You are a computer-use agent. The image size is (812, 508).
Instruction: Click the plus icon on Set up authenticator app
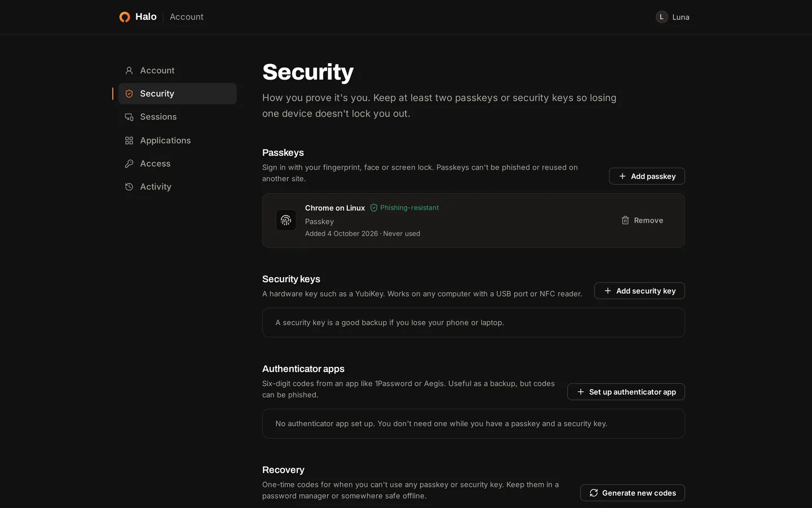pyautogui.click(x=581, y=392)
